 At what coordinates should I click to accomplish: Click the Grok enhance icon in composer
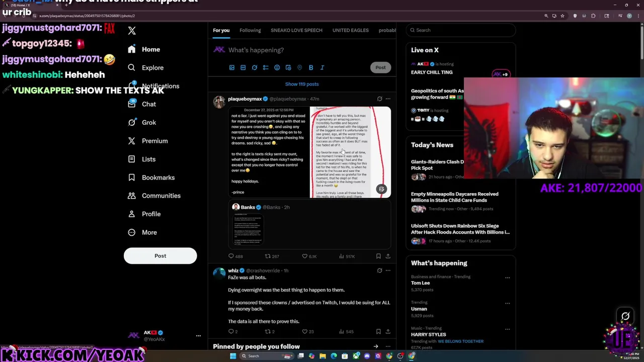pos(255,67)
